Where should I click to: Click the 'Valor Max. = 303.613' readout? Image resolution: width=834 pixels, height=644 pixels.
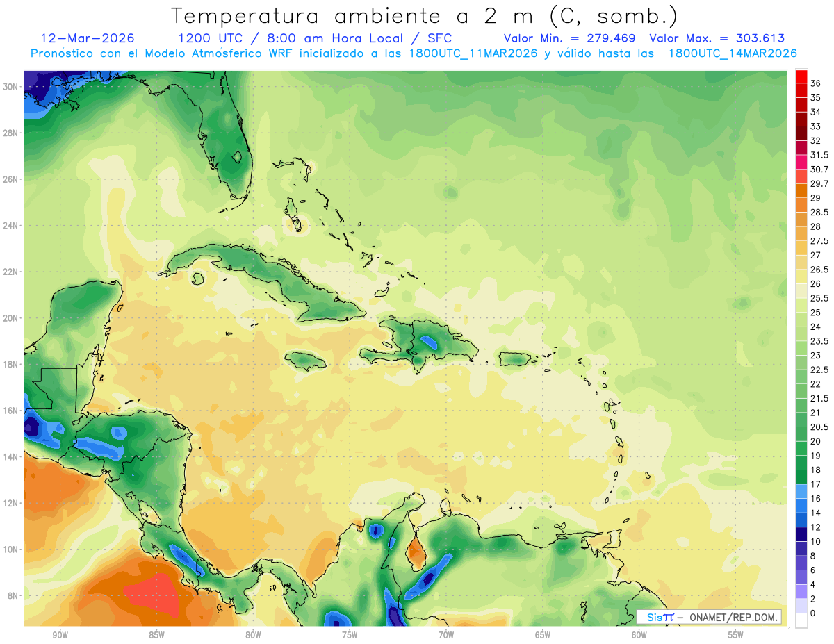(x=717, y=38)
